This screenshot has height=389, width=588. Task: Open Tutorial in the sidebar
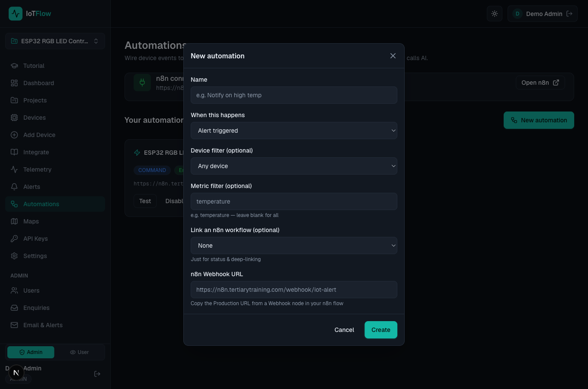coord(55,66)
